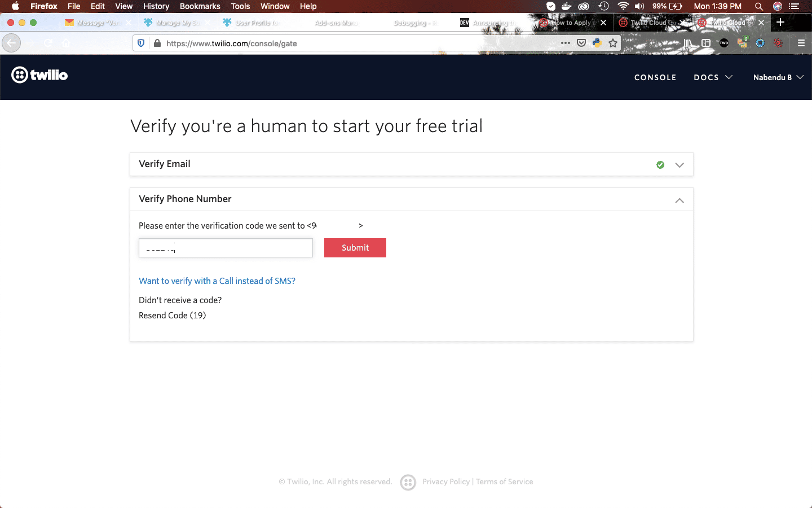Click Want to verify with a Call link
This screenshot has width=812, height=508.
point(217,281)
